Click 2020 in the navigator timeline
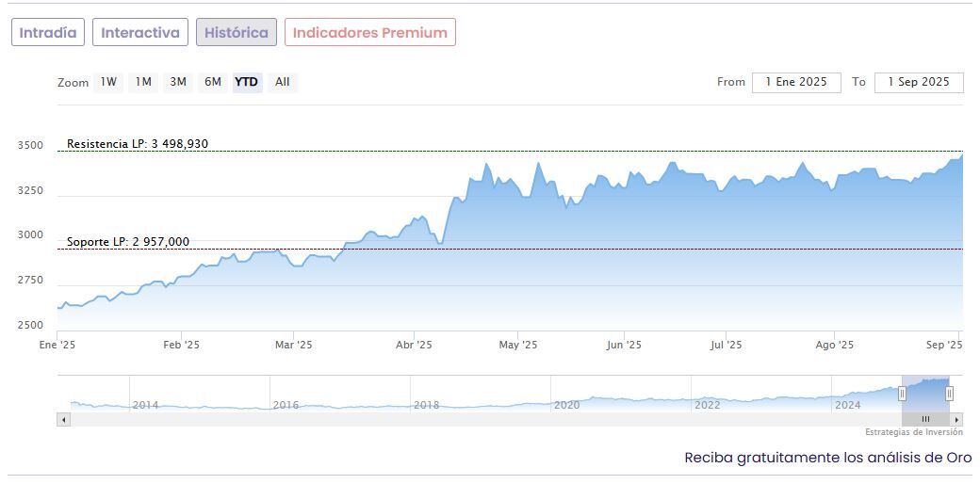 [x=567, y=405]
